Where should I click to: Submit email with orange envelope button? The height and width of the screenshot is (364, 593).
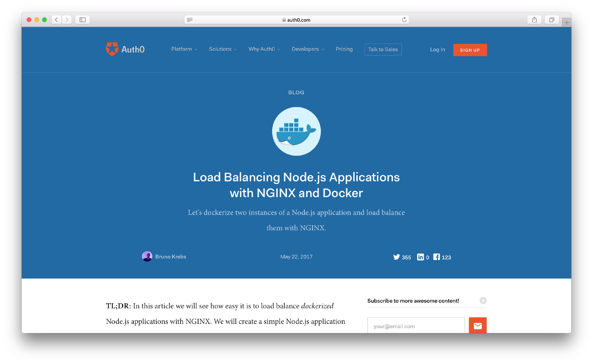478,326
